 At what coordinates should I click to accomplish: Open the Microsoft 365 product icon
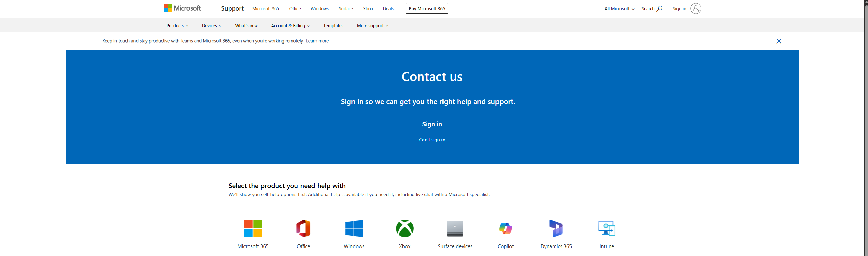[x=253, y=228]
